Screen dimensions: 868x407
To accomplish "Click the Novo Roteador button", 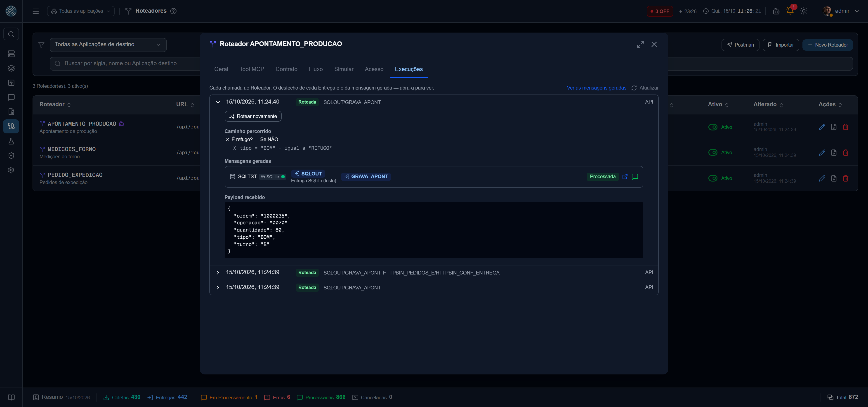I will [x=828, y=45].
